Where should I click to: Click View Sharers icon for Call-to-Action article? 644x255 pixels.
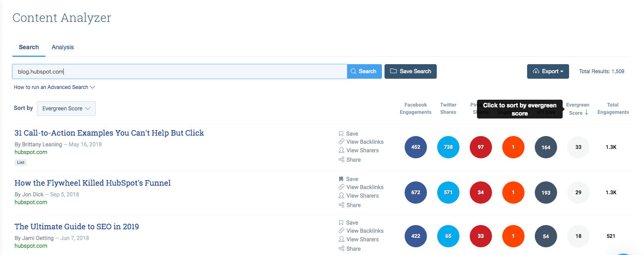pyautogui.click(x=341, y=150)
